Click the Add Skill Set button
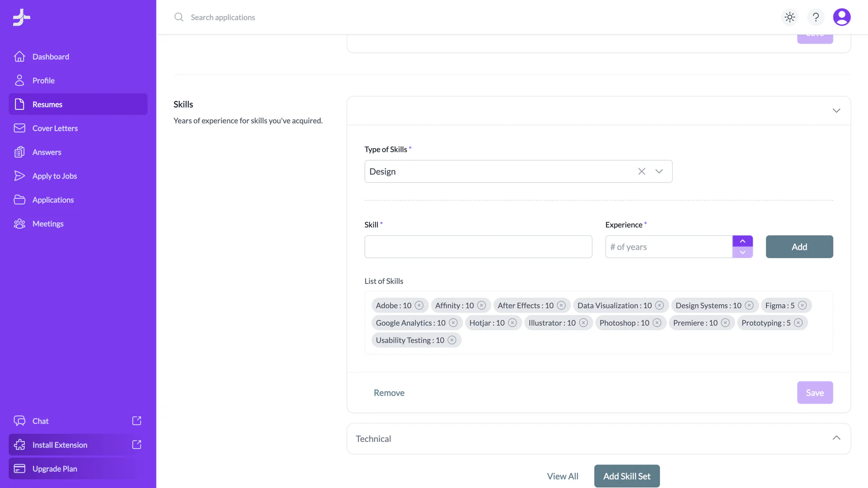 coord(627,476)
